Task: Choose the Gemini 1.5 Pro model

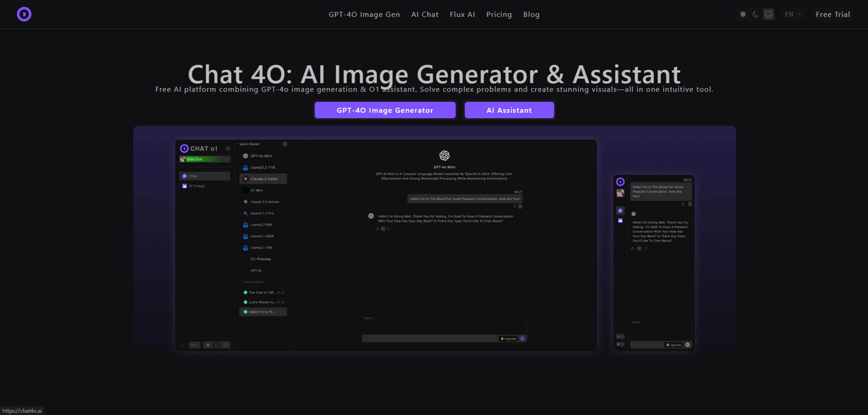Action: coord(263,213)
